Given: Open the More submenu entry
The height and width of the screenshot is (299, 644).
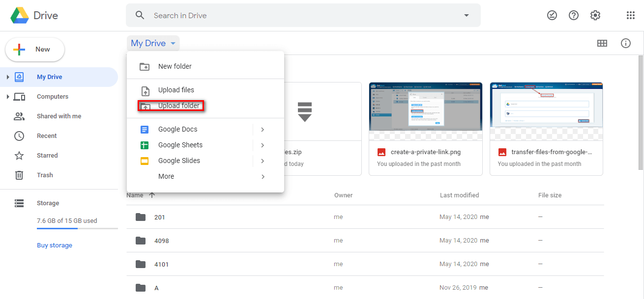Looking at the screenshot, I should pos(205,176).
